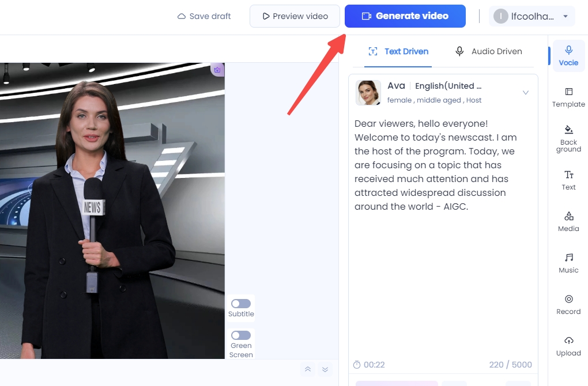Screen dimensions: 588x386
Task: Open the Music panel icon
Action: point(568,263)
